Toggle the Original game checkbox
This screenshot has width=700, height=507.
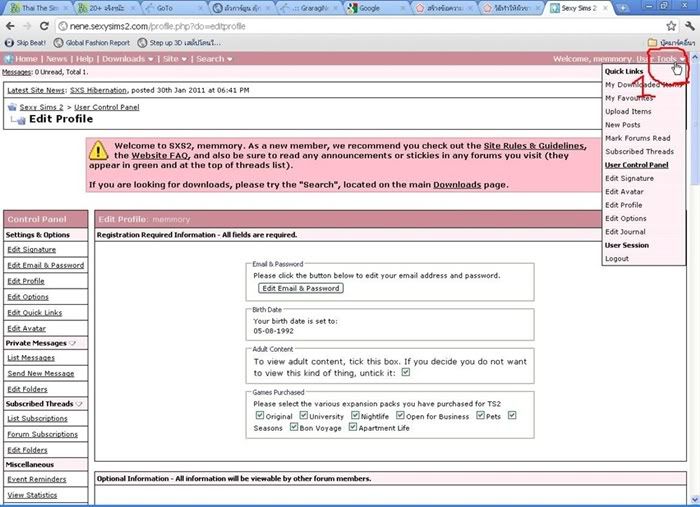pyautogui.click(x=260, y=415)
